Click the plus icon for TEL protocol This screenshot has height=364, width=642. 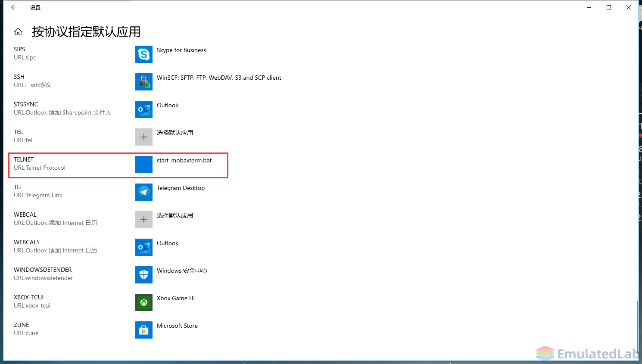[x=144, y=137]
